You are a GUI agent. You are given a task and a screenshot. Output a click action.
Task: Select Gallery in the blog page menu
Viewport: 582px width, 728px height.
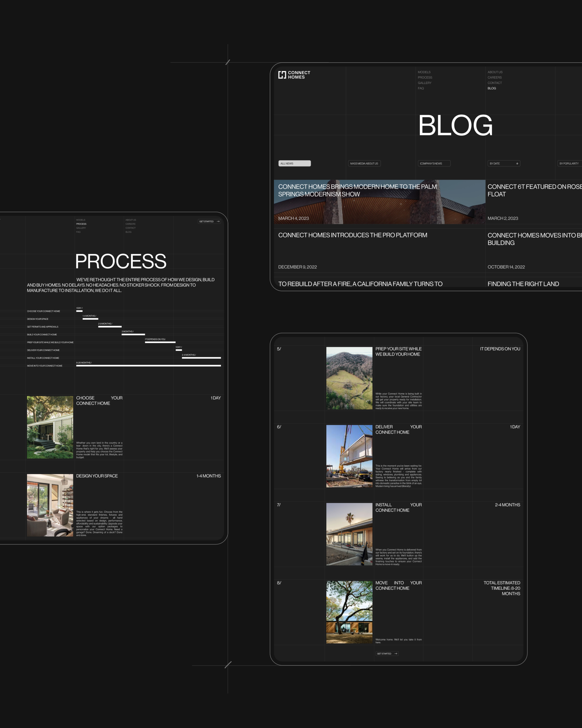[424, 83]
